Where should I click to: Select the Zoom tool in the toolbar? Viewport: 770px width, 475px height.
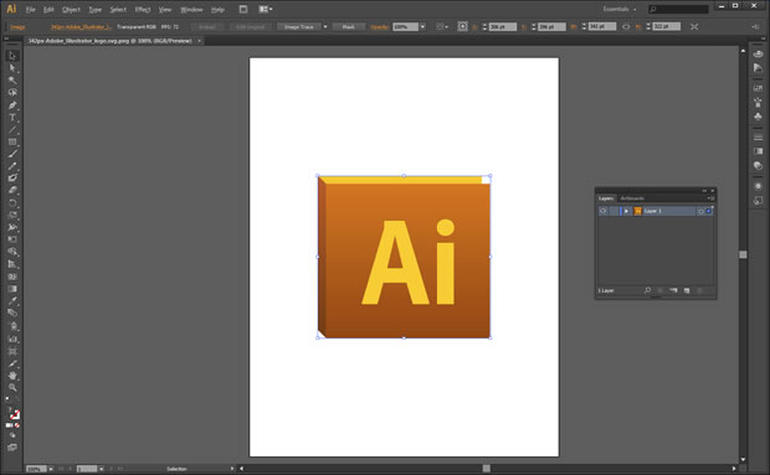coord(13,387)
